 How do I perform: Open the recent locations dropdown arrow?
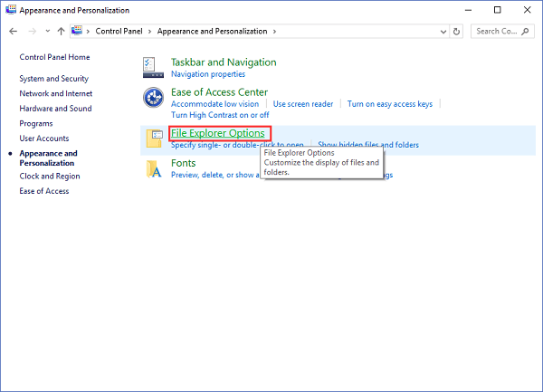(x=47, y=31)
